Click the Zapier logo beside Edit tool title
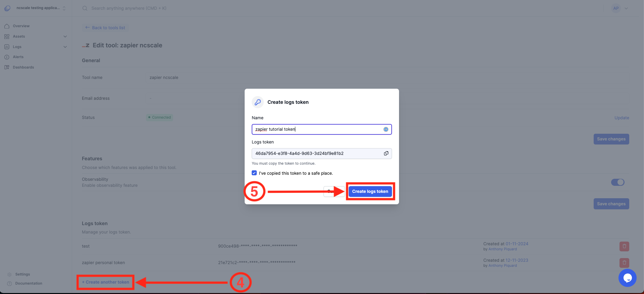The height and width of the screenshot is (294, 644). point(86,45)
